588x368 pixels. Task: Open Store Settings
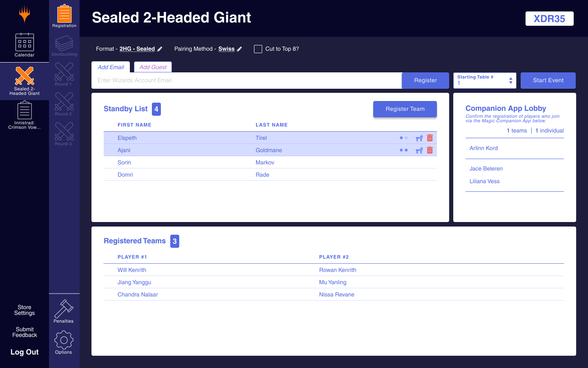24,310
